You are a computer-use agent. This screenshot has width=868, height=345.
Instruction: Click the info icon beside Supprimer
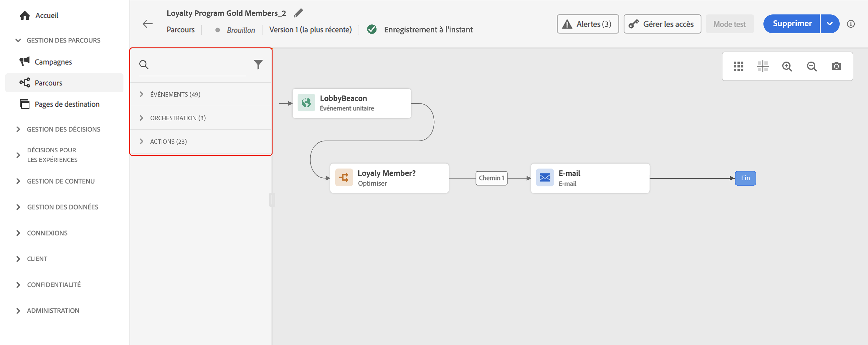tap(851, 24)
